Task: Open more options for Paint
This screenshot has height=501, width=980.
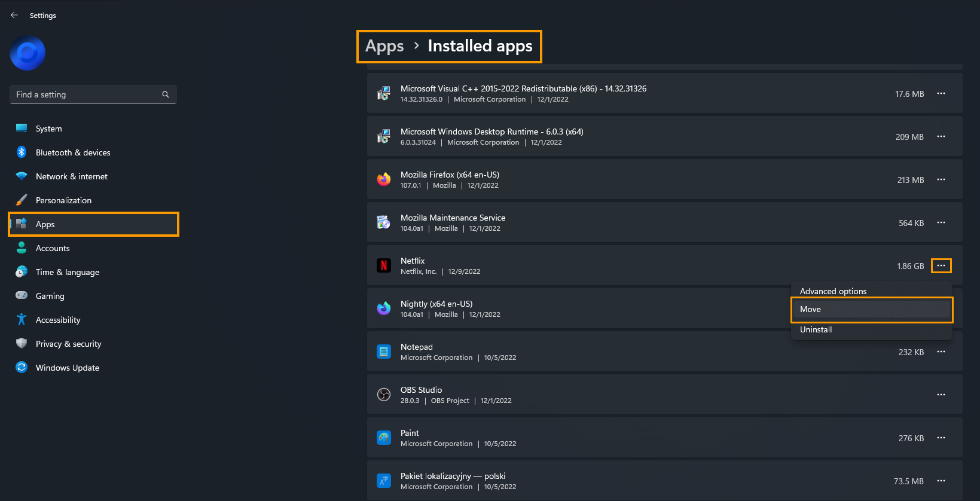Action: [x=941, y=438]
